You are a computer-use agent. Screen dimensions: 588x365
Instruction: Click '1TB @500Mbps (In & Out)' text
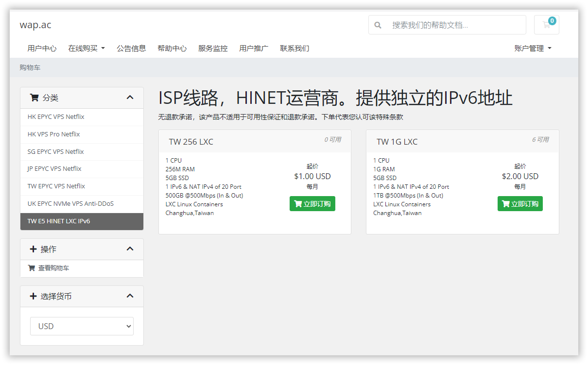pyautogui.click(x=408, y=196)
